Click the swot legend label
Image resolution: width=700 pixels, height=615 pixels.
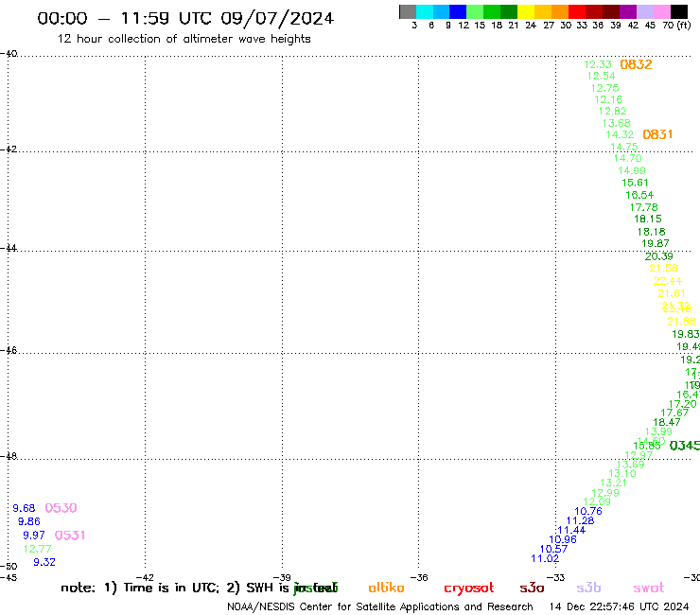click(648, 588)
